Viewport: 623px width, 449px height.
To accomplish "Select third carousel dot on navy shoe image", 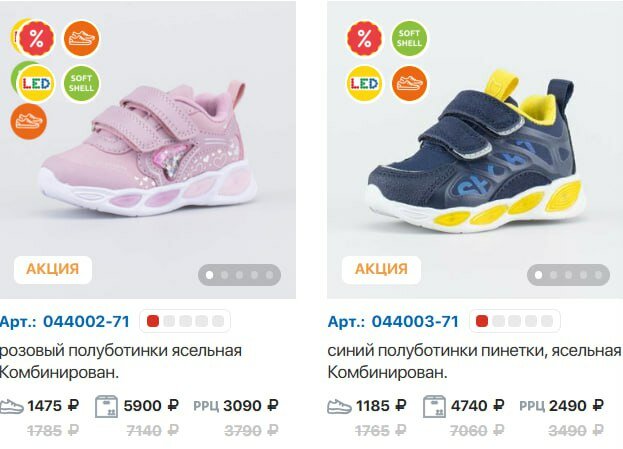I will pos(569,275).
